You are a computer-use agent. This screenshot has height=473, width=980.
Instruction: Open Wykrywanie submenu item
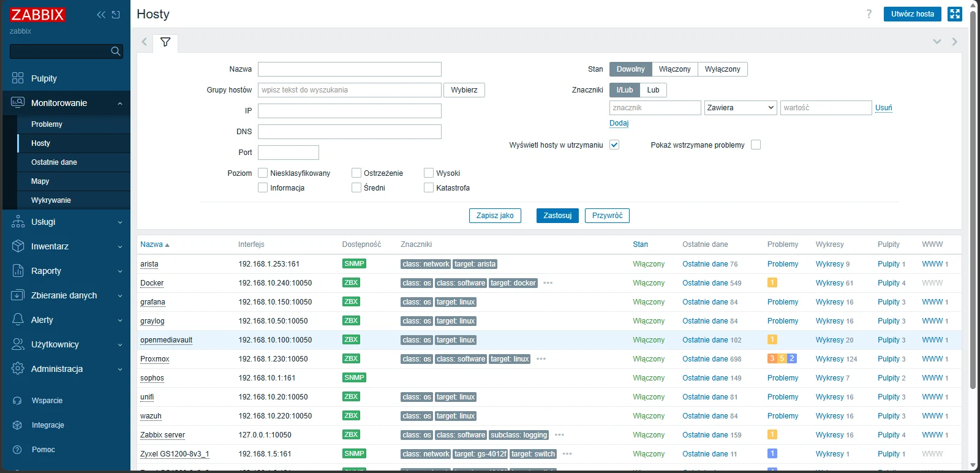tap(74, 200)
